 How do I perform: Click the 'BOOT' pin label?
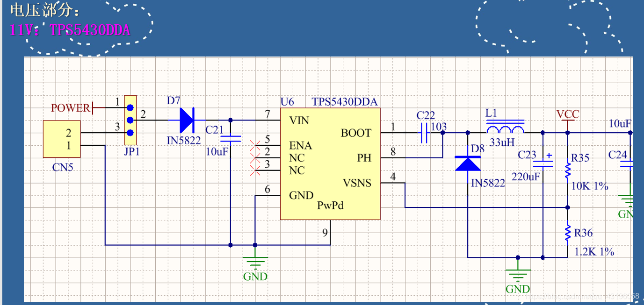pyautogui.click(x=356, y=133)
